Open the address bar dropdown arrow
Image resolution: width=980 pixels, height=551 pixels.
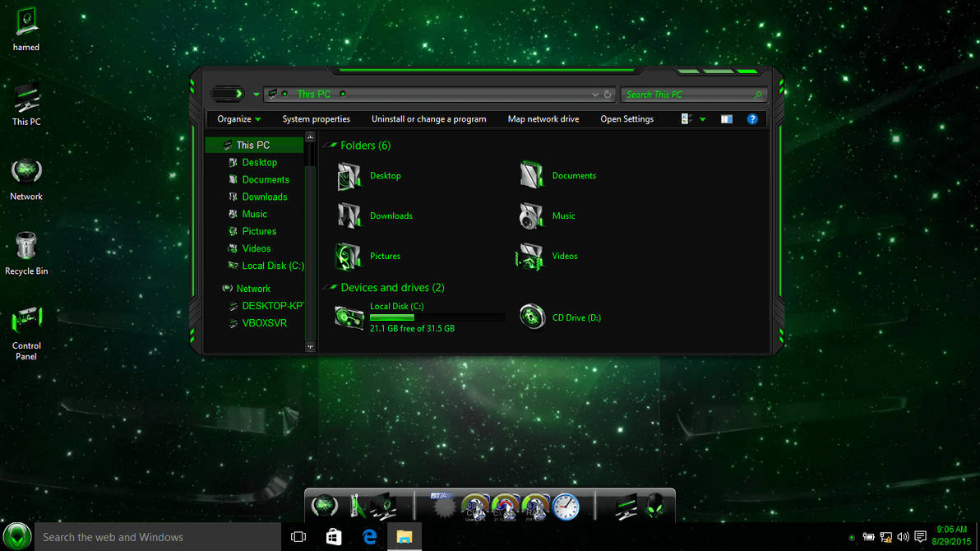(x=594, y=94)
